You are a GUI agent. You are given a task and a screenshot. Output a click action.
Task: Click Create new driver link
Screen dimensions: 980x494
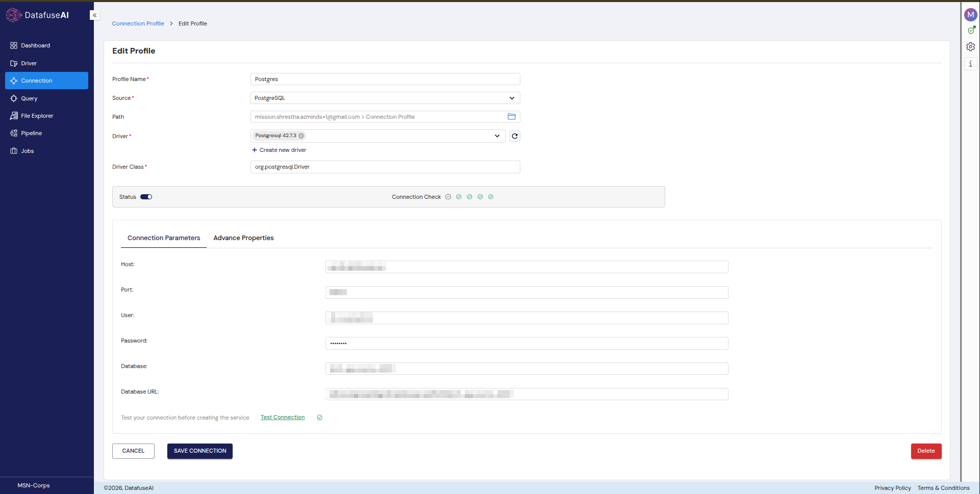pyautogui.click(x=279, y=150)
